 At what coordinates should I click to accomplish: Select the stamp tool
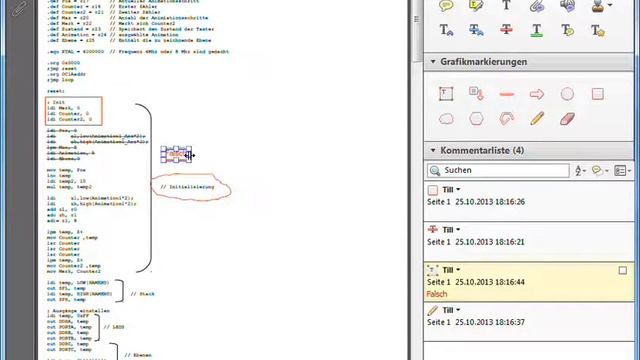coord(598,6)
